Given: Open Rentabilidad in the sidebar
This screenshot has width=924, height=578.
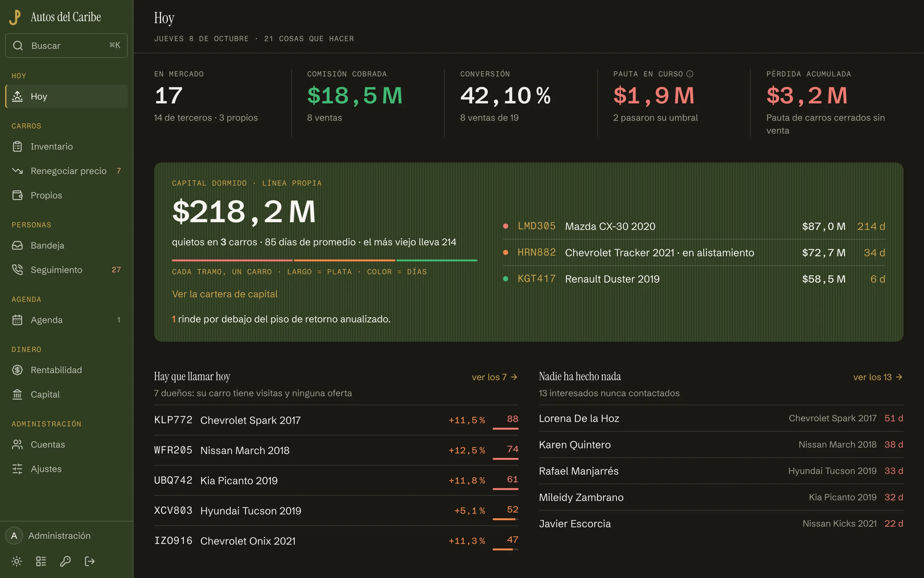Looking at the screenshot, I should (66, 370).
